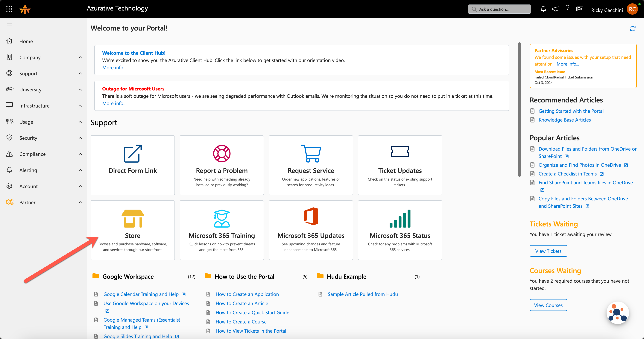Viewport: 644px width, 339px height.
Task: Click the Azurative orange logo
Action: [x=25, y=9]
